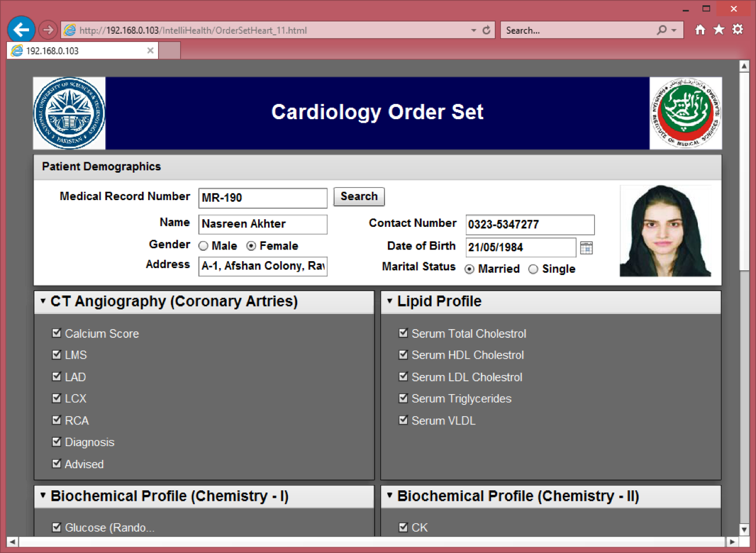Uncheck the Calcium Score checkbox
The image size is (756, 553).
[56, 333]
